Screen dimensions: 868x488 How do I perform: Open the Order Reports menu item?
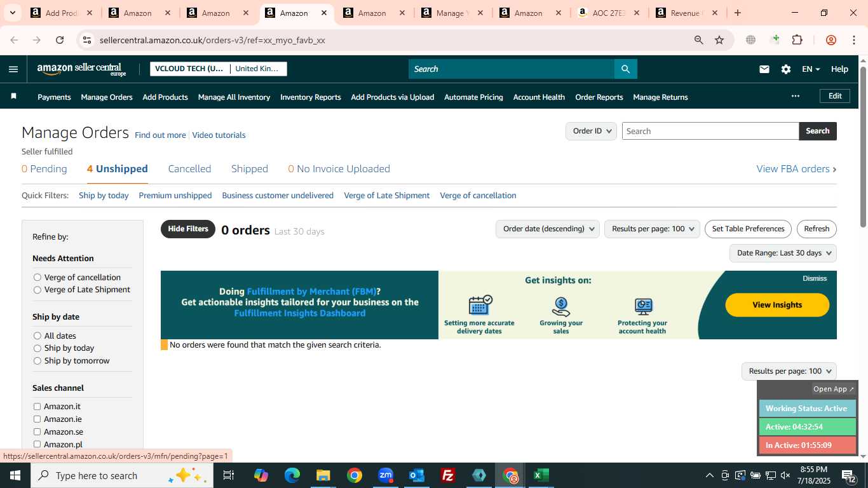599,97
